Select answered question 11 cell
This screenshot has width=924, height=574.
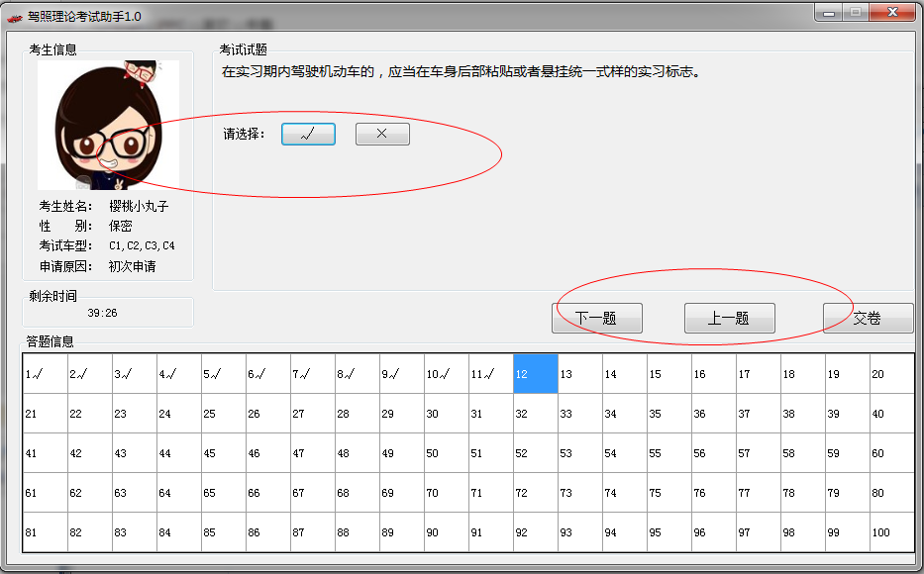pos(491,374)
